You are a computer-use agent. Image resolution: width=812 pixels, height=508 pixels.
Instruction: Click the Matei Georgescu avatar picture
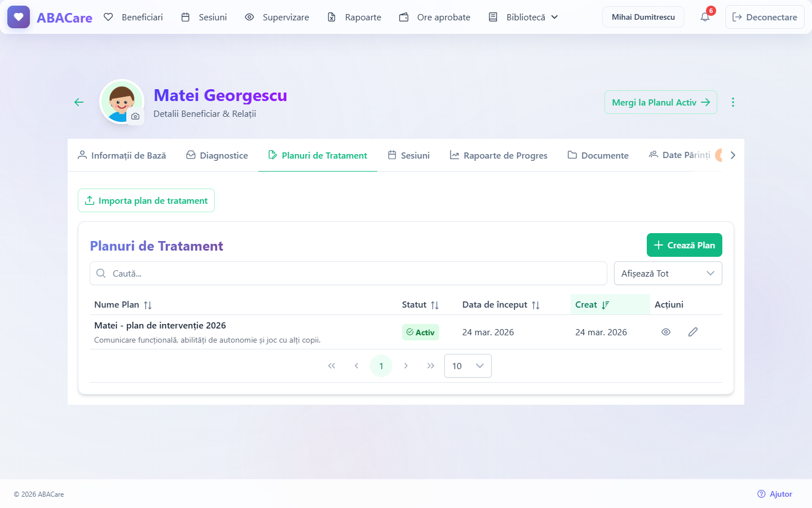click(x=122, y=102)
